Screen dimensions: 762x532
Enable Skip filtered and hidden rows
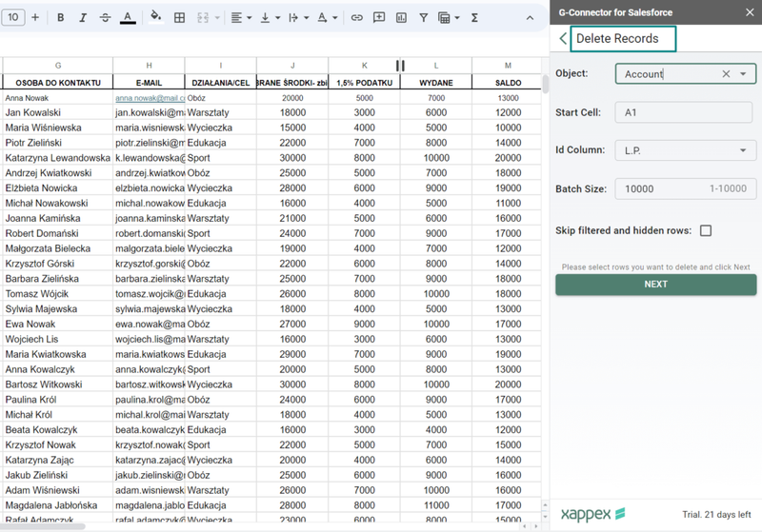706,230
